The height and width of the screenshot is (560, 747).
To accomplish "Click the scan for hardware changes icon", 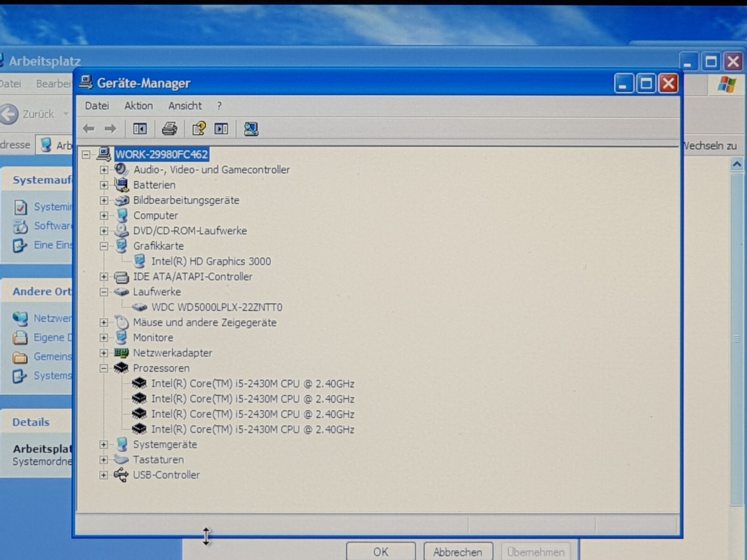I will pyautogui.click(x=251, y=128).
